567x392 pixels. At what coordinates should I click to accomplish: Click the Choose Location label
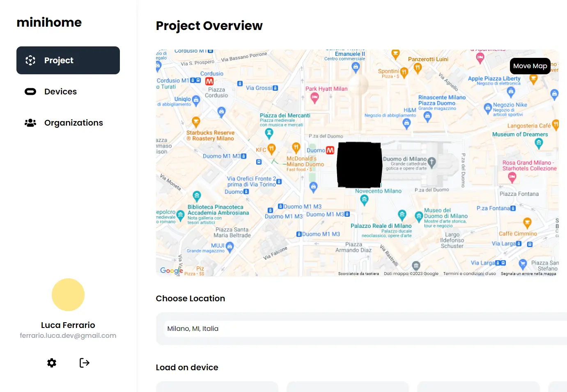click(191, 298)
